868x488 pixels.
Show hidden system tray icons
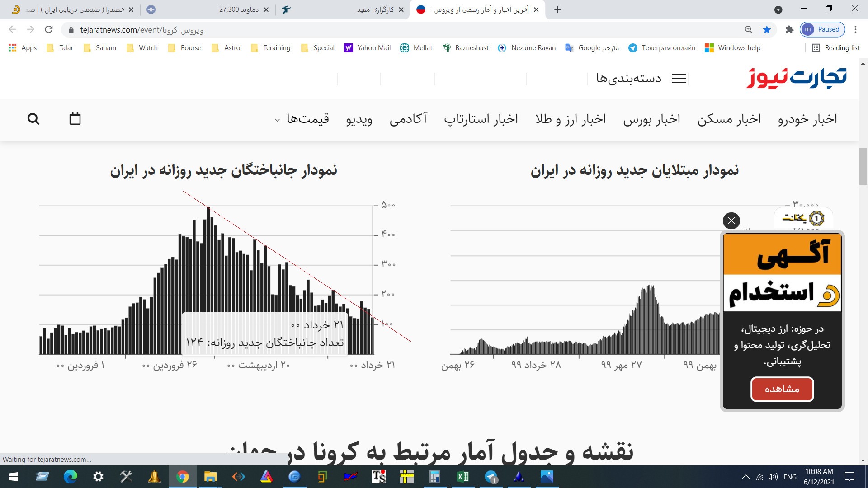tap(746, 477)
